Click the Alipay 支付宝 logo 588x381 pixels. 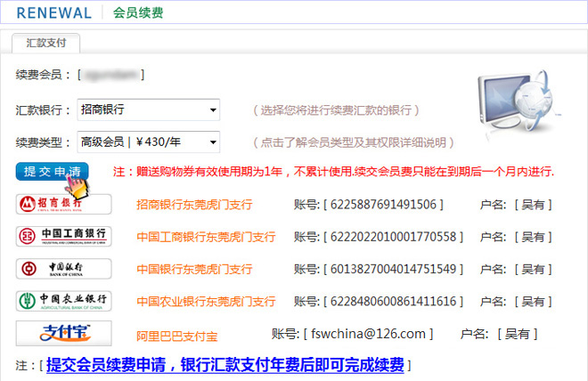point(64,334)
